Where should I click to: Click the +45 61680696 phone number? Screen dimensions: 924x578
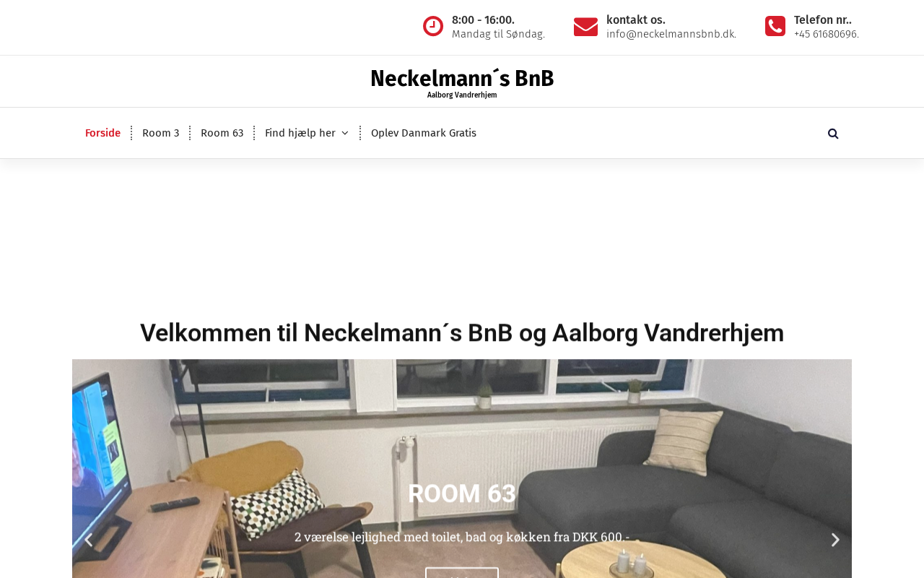click(827, 34)
